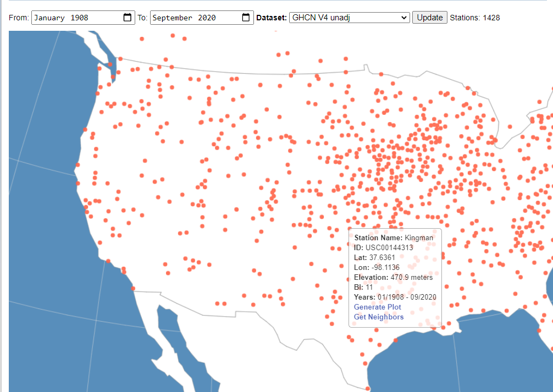Select the Stations: 1428 count text
Screen dimensions: 553x392
475,18
